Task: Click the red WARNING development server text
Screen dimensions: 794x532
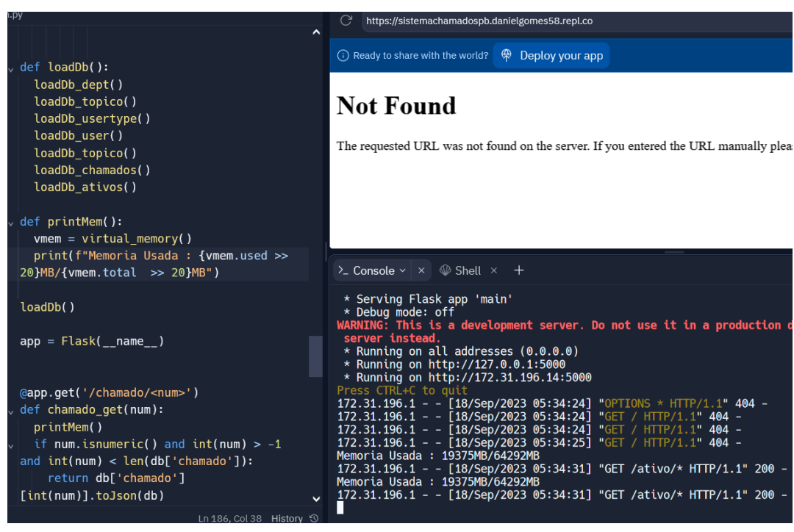Action: 565,331
